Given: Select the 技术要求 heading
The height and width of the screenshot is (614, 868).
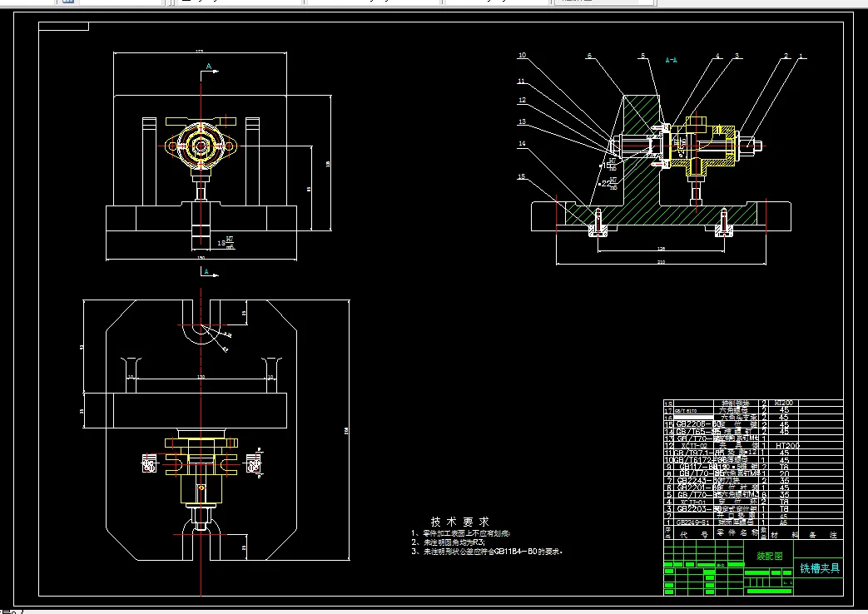Looking at the screenshot, I should [x=460, y=522].
